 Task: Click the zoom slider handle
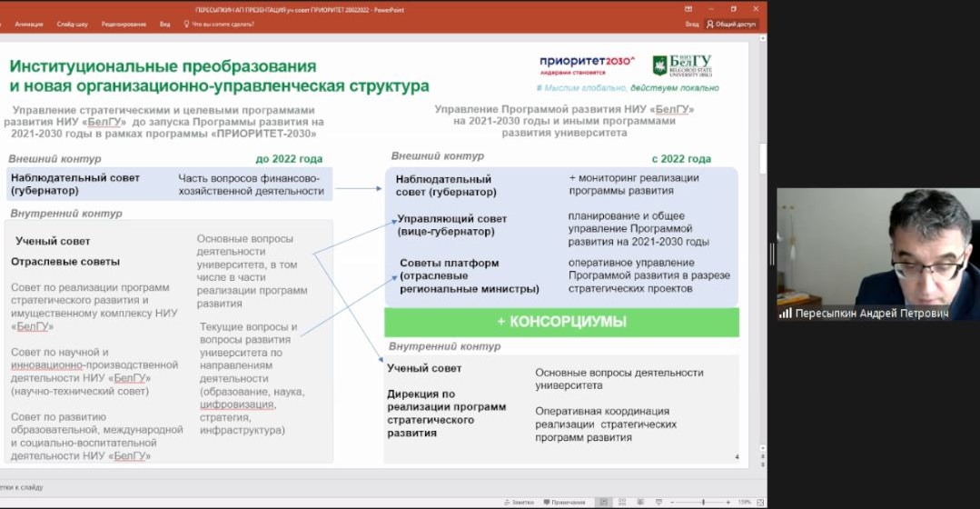tap(703, 502)
